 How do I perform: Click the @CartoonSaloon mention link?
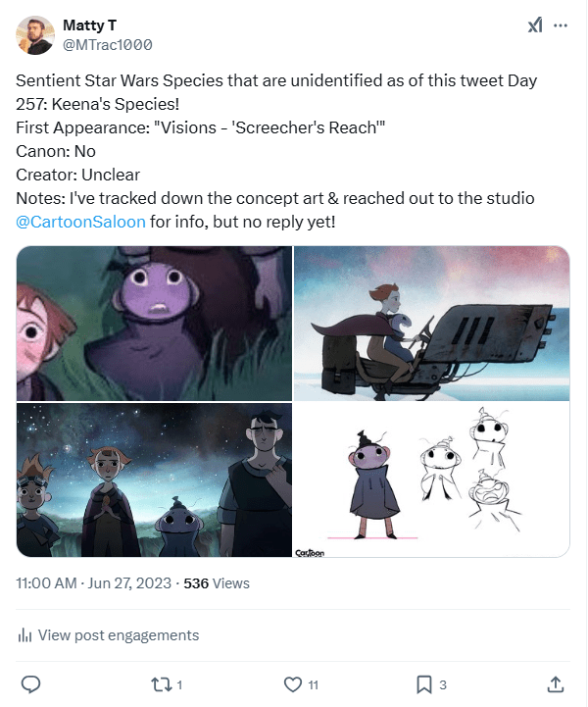(x=81, y=222)
